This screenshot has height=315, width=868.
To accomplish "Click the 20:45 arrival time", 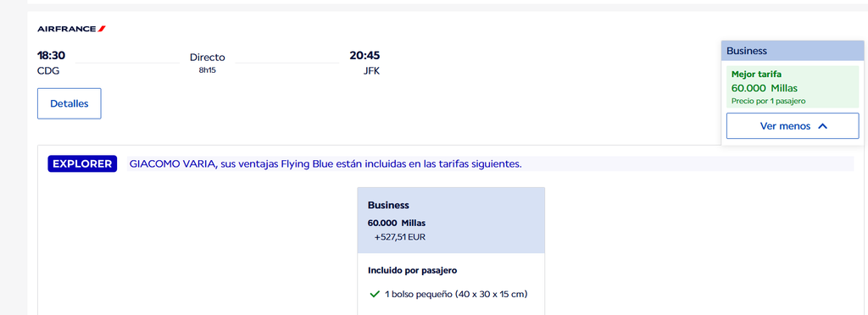I will 364,56.
